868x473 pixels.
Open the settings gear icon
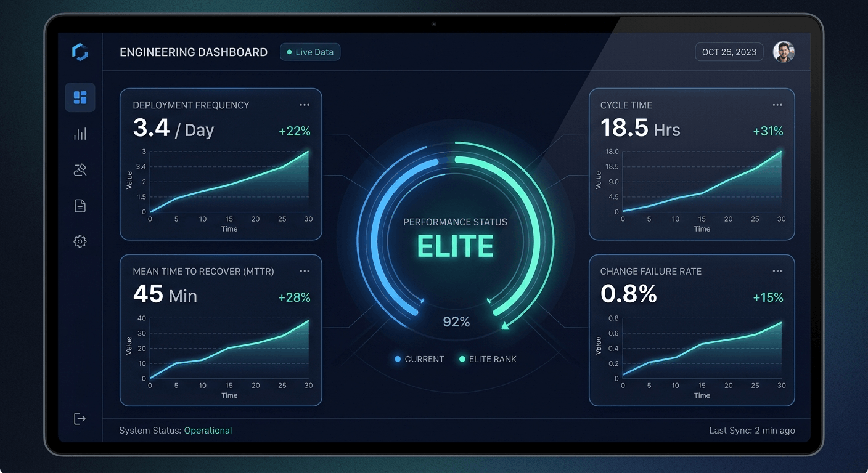[80, 241]
